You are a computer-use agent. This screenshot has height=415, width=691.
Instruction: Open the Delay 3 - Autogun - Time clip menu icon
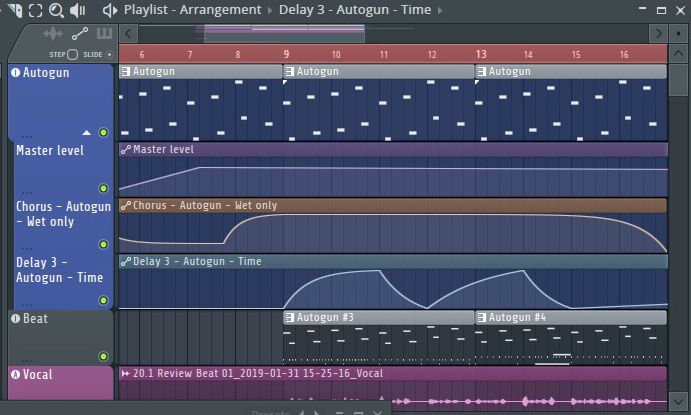tap(126, 262)
